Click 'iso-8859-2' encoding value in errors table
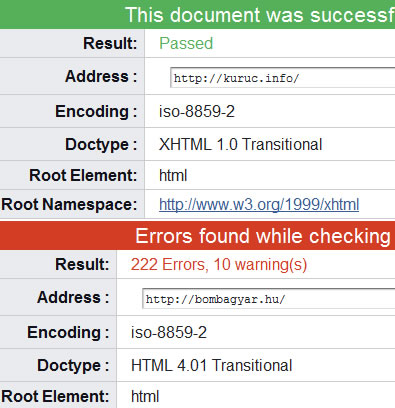The width and height of the screenshot is (395, 408). [169, 332]
